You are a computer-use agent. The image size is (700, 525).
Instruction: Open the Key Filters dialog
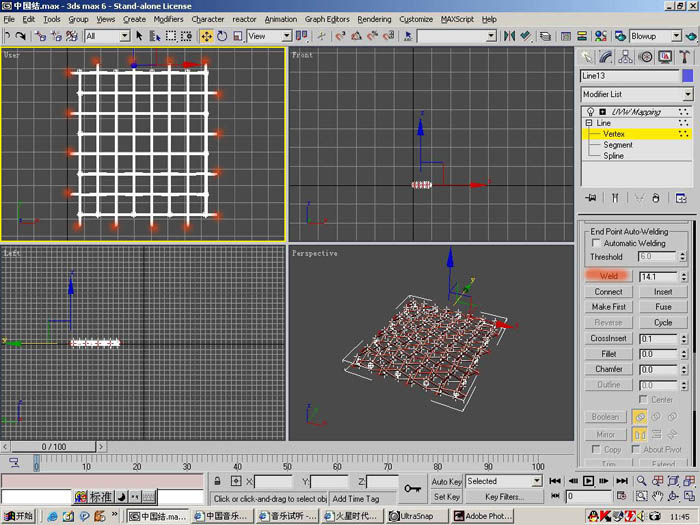(504, 496)
